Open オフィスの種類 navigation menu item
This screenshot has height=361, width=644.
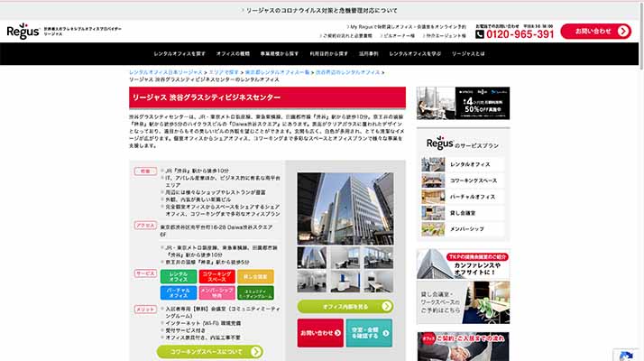coord(233,54)
